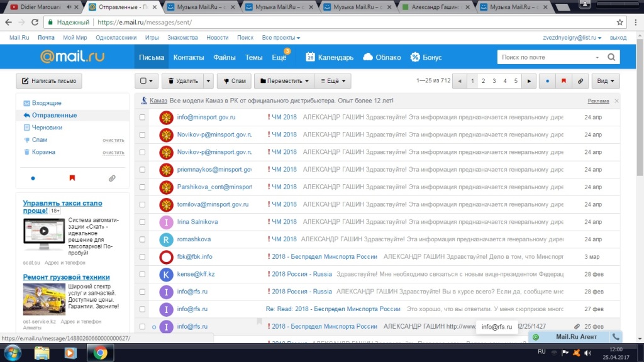Image resolution: width=644 pixels, height=362 pixels.
Task: Click the mail search magnifier icon
Action: [x=611, y=57]
